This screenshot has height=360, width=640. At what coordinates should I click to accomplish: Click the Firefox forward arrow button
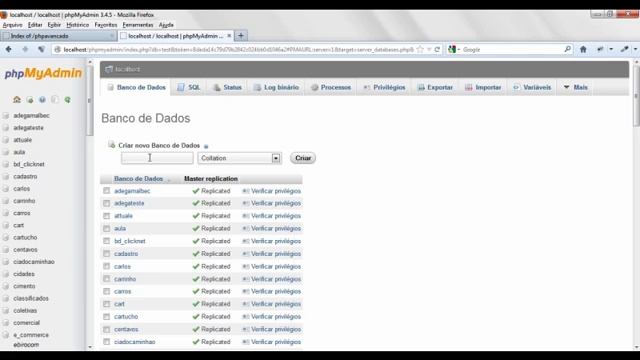click(x=25, y=49)
